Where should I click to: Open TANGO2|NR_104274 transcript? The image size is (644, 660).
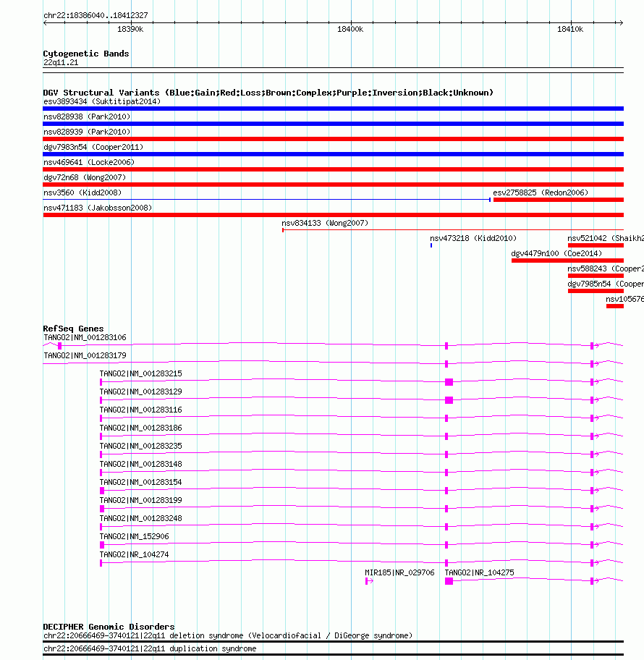134,554
